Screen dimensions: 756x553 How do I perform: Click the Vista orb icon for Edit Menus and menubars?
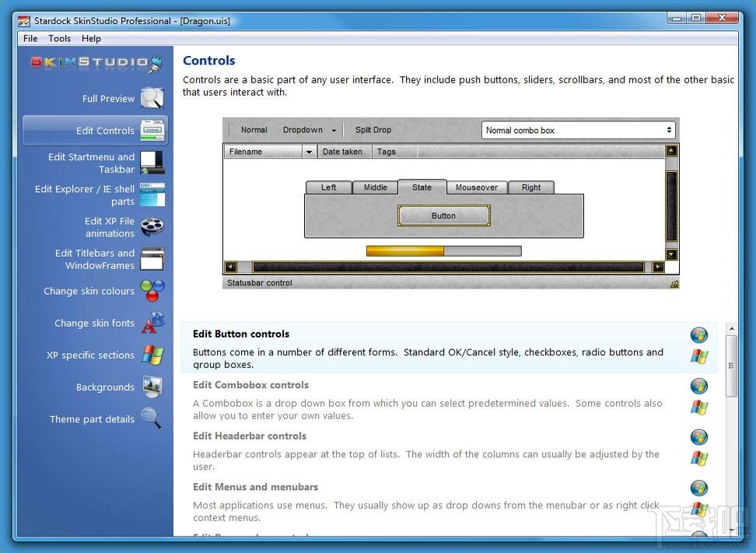(699, 488)
